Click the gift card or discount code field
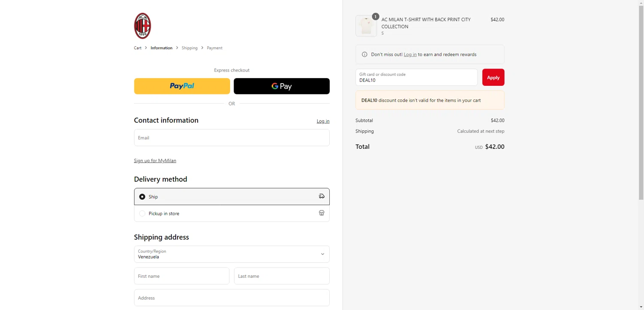This screenshot has width=644, height=310. pyautogui.click(x=416, y=77)
